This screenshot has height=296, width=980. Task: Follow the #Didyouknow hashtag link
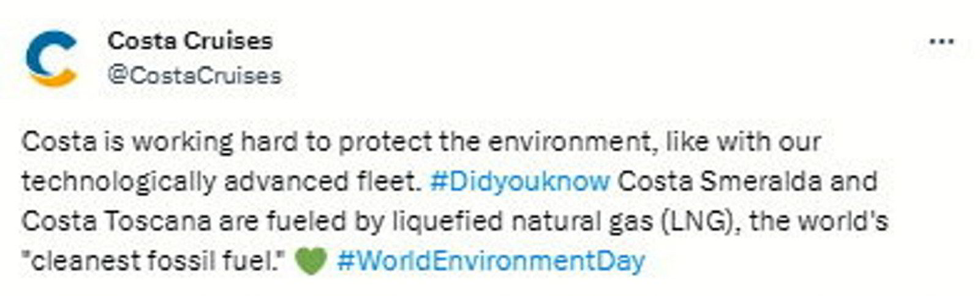click(520, 181)
